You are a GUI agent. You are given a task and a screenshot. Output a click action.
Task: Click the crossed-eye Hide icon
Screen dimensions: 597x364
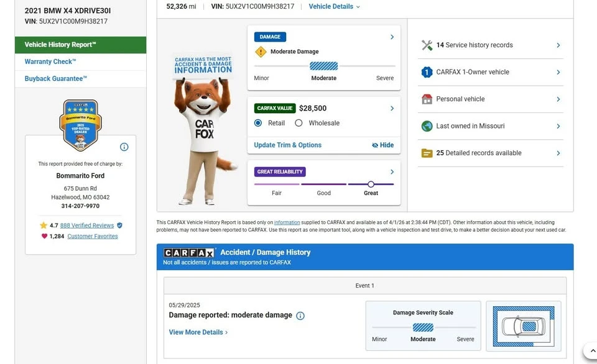(x=375, y=145)
